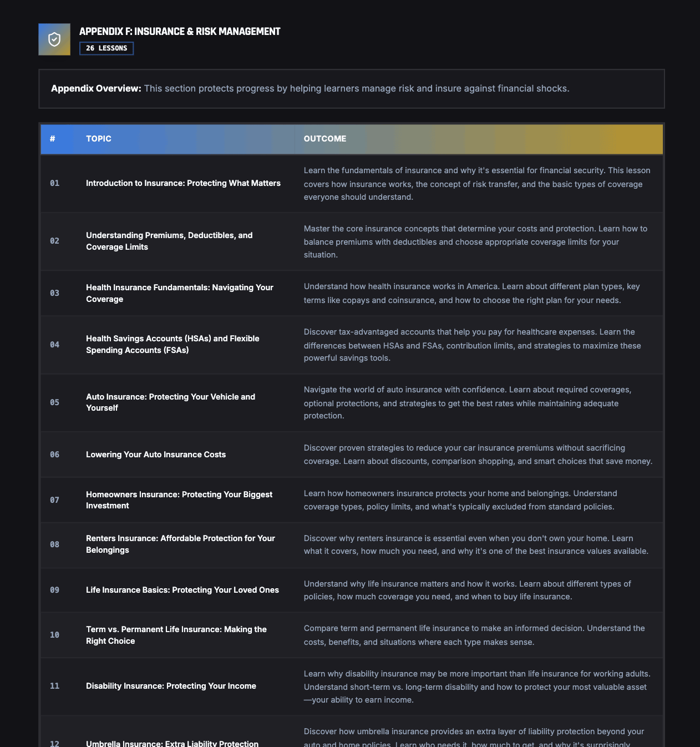
Task: Open the Health Savings Accounts (HSAs) lesson
Action: pyautogui.click(x=173, y=344)
